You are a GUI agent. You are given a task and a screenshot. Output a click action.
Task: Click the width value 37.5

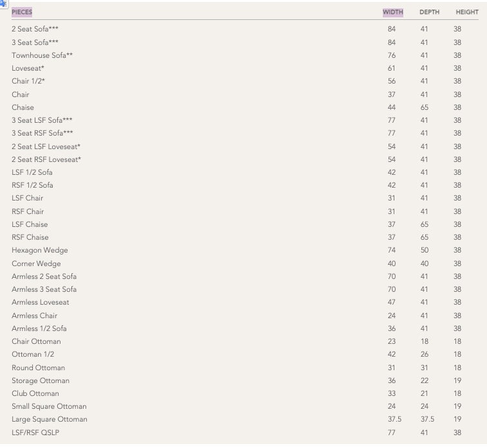(392, 419)
